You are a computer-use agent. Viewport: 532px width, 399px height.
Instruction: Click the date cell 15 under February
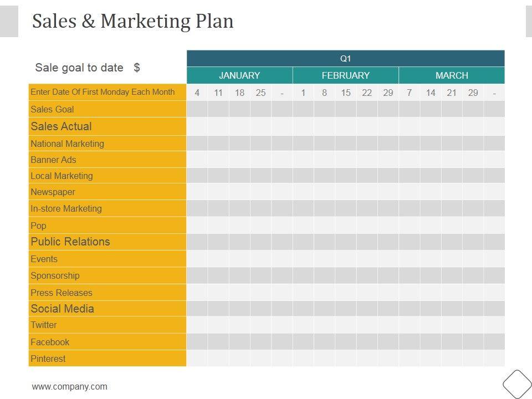point(346,93)
